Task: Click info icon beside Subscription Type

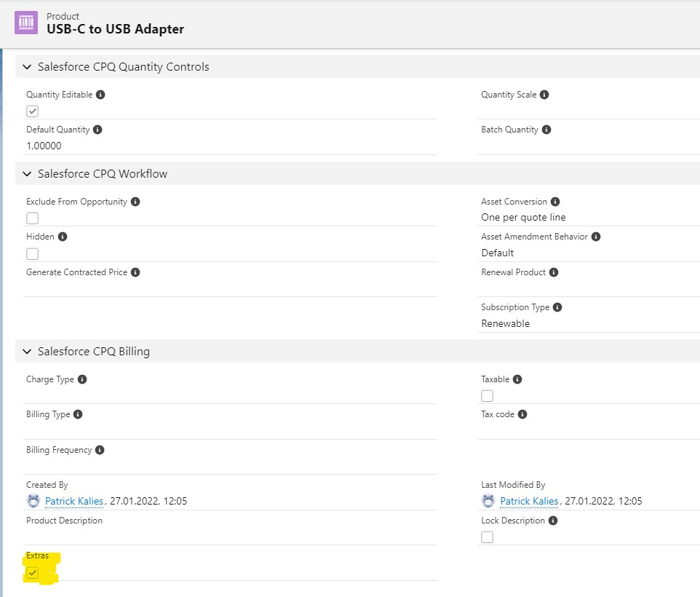Action: 557,307
